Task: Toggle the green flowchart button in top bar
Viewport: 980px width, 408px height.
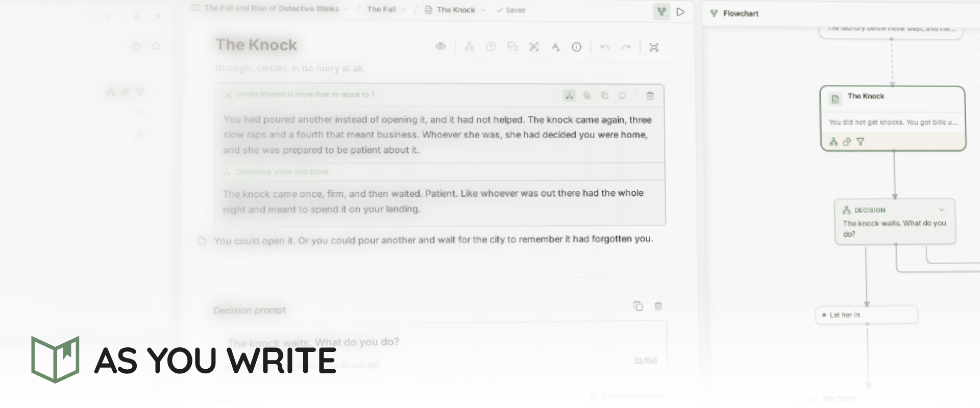Action: 661,12
